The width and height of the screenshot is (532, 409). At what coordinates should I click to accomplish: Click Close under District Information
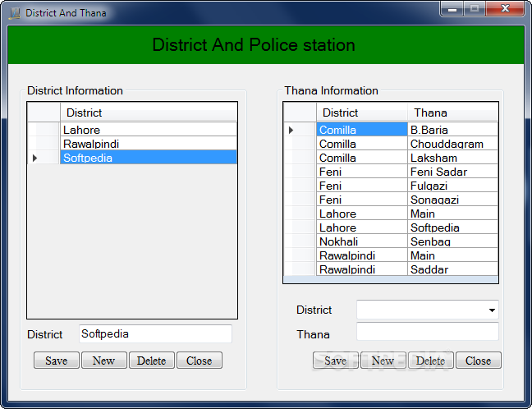click(199, 361)
